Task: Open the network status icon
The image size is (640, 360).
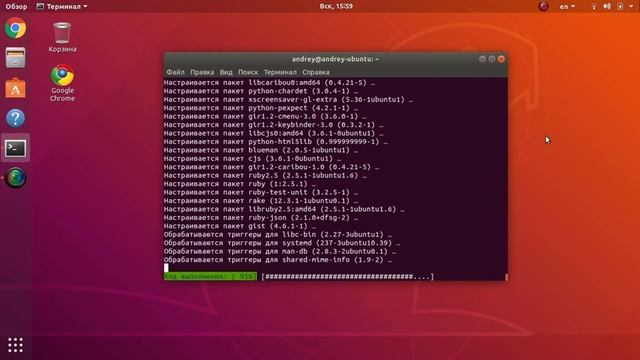Action: point(594,7)
